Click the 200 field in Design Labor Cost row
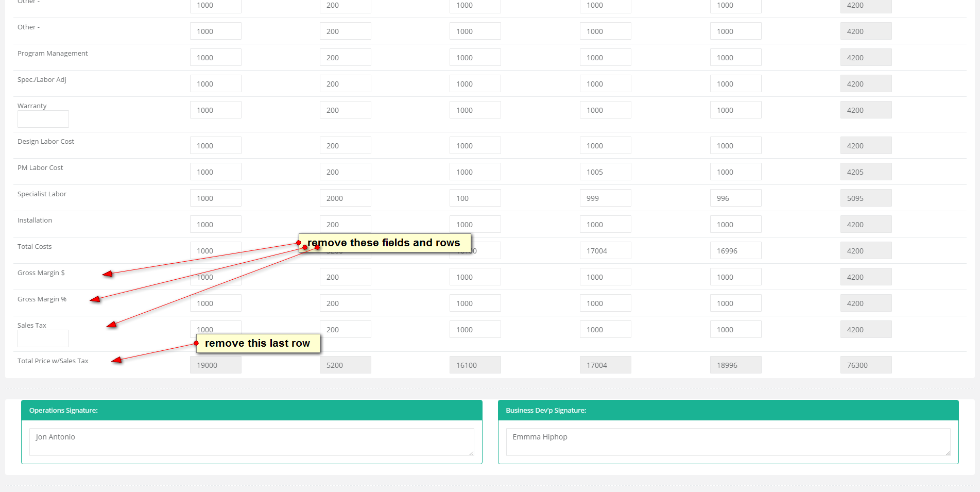980x492 pixels. [346, 145]
